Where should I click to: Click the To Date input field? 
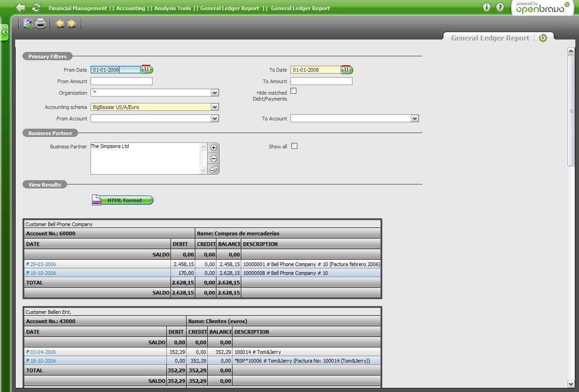[316, 70]
